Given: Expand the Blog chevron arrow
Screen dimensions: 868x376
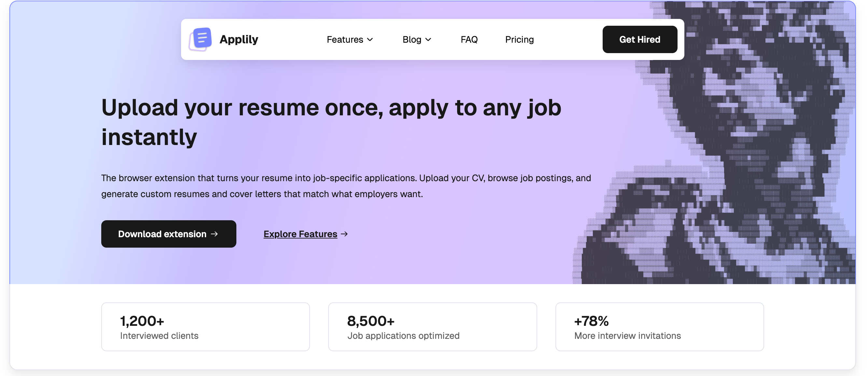Looking at the screenshot, I should 428,39.
